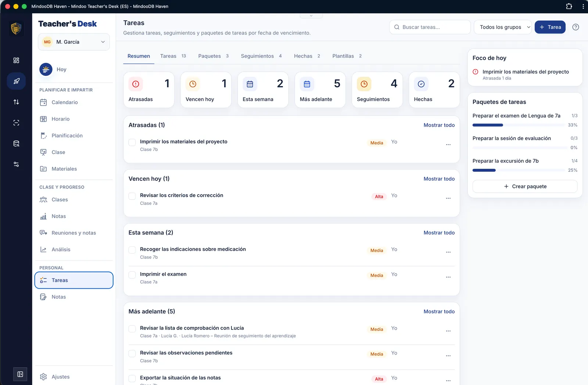Screen dimensions: 588x385
Task: Open Ajustes gear in sidebar
Action: click(74, 377)
